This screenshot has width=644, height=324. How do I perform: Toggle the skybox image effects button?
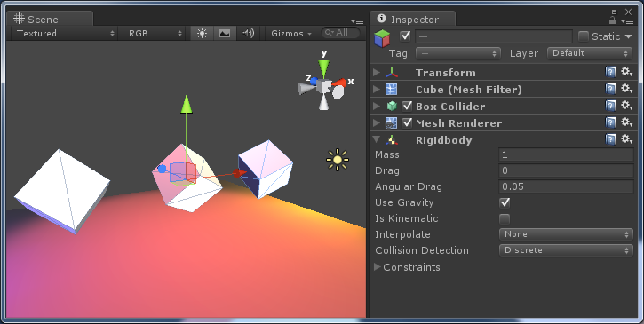coord(225,33)
